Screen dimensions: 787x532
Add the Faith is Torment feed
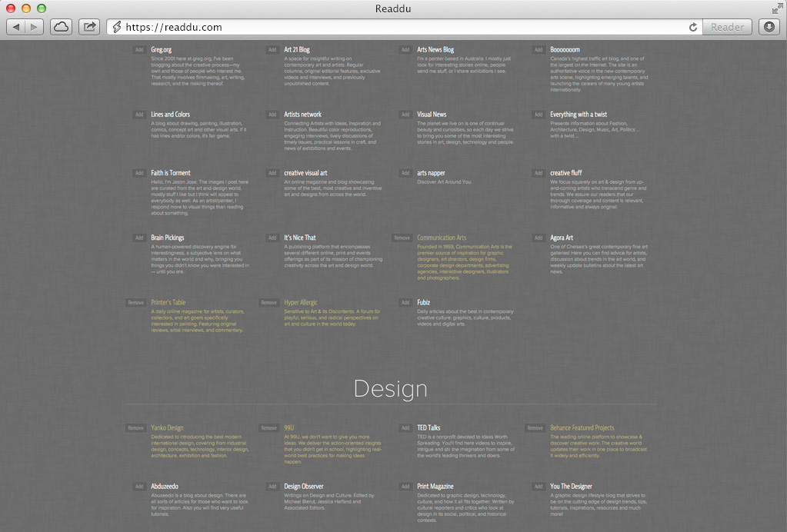(139, 173)
